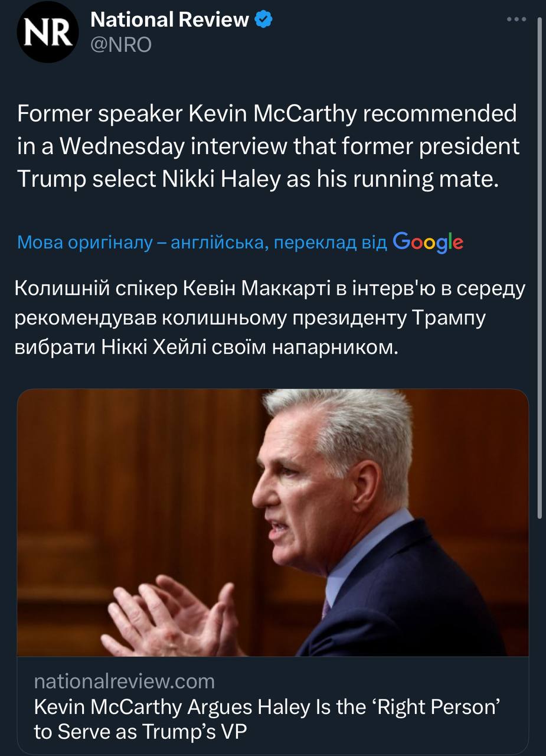Viewport: 546px width, 756px height.
Task: Click the vertical scrollbar on the right edge
Action: click(540, 266)
